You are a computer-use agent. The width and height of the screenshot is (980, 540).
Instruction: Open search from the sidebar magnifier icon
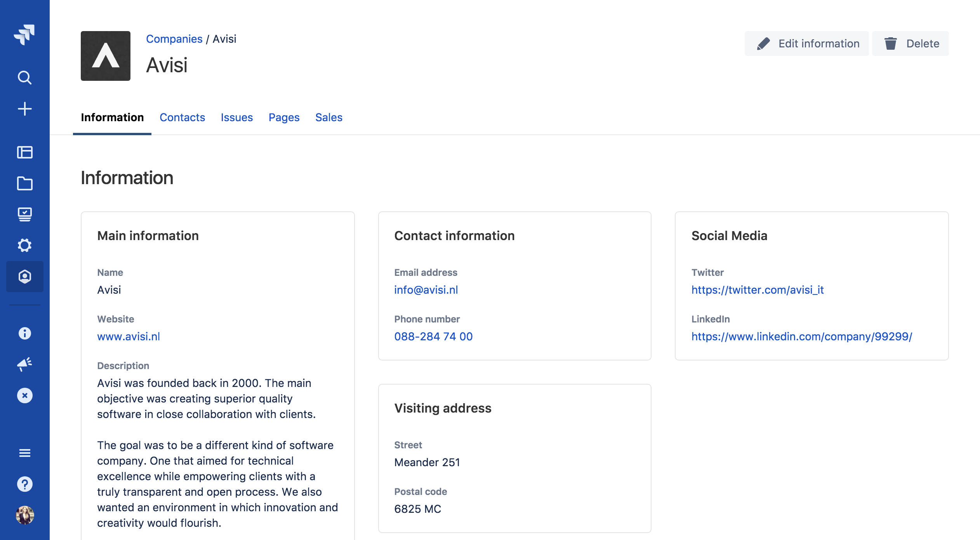(24, 78)
